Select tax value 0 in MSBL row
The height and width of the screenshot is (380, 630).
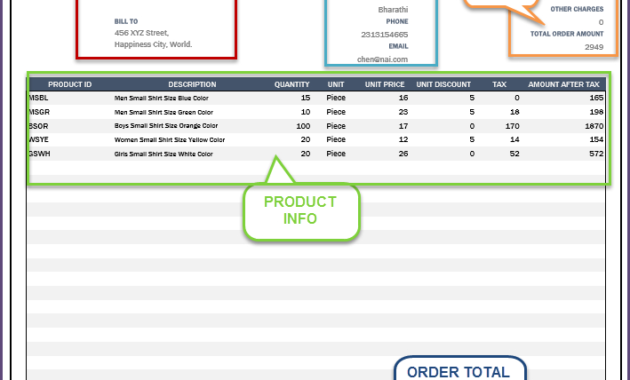(517, 98)
